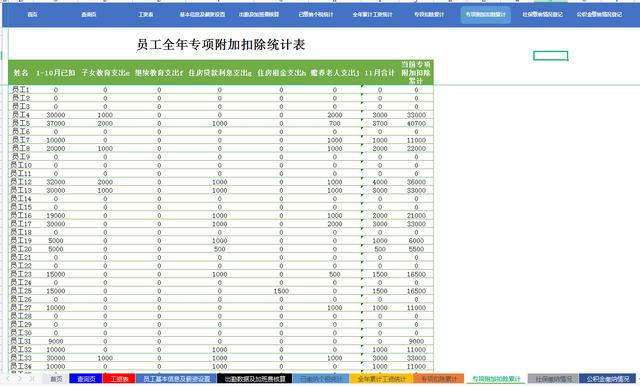Click highlighted 专项附加扣除累计 top navigation button
This screenshot has width=640, height=386.
click(x=486, y=14)
